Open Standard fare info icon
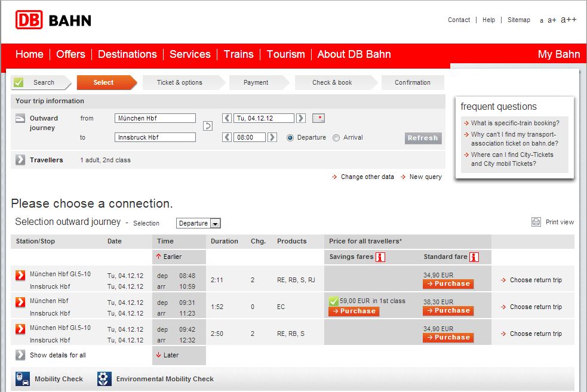The image size is (587, 392). coord(474,257)
